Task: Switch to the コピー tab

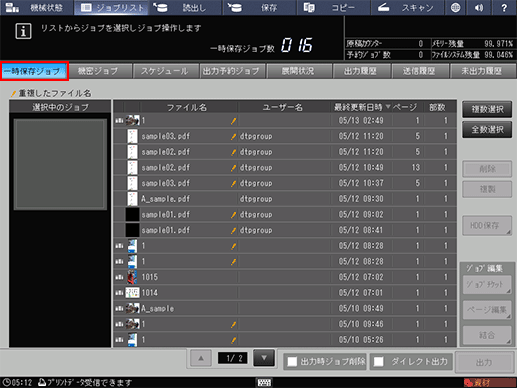Action: (x=334, y=7)
